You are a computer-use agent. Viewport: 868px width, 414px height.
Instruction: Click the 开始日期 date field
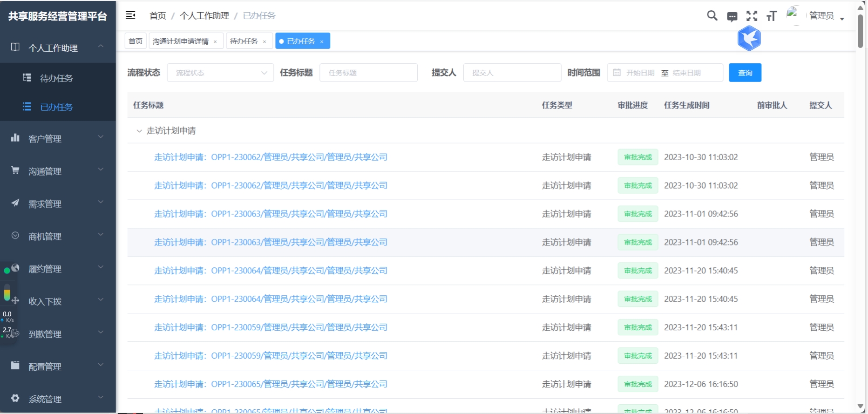pyautogui.click(x=640, y=73)
